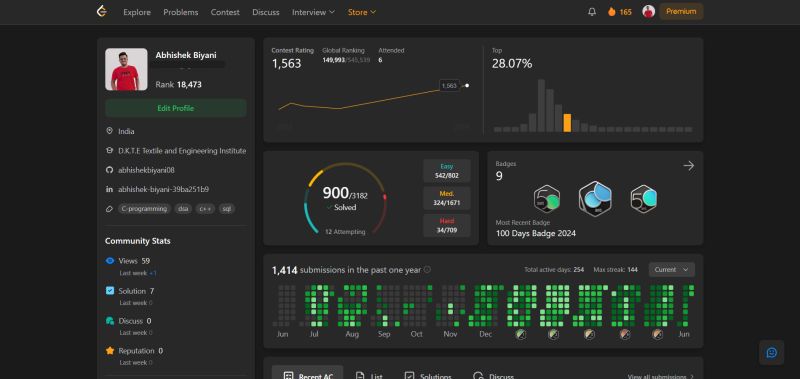This screenshot has height=379, width=800.
Task: Click the Premium button
Action: tap(681, 11)
